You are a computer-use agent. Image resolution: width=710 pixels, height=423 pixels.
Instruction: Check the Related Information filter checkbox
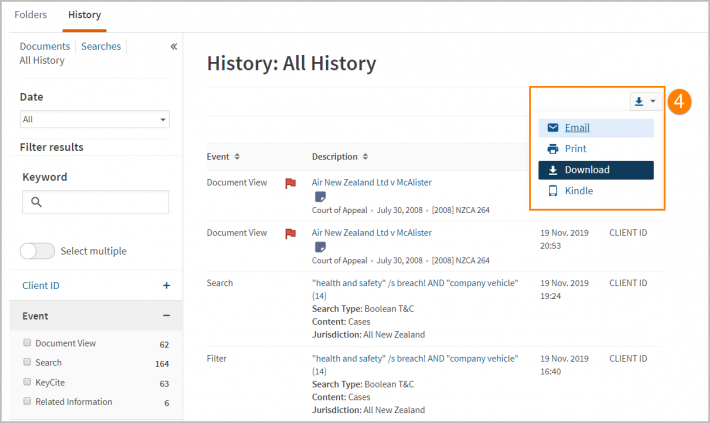[x=27, y=401]
